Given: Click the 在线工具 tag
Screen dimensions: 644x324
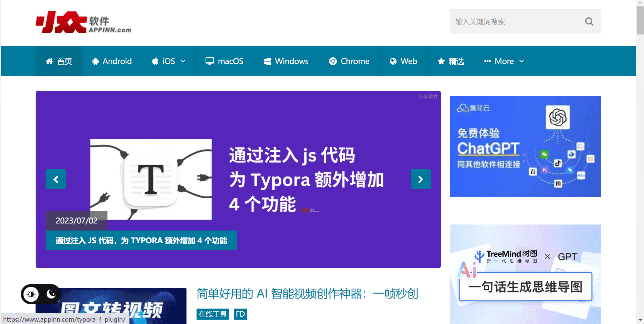Looking at the screenshot, I should click(x=213, y=314).
